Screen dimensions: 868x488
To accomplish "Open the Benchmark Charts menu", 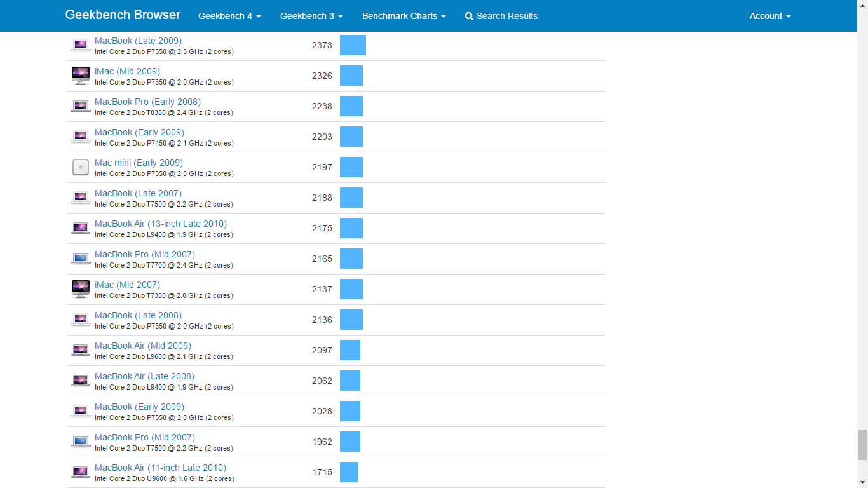I will [x=403, y=16].
